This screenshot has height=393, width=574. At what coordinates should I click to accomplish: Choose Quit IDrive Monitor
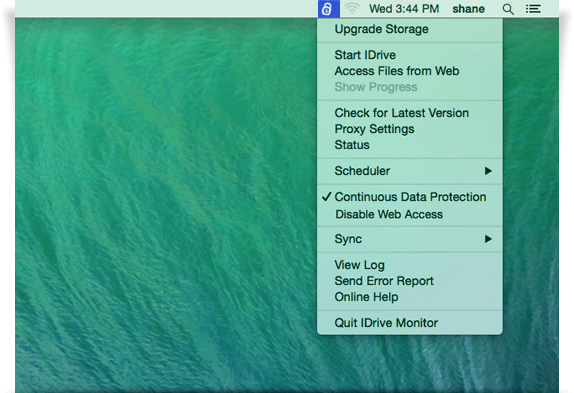pyautogui.click(x=410, y=323)
